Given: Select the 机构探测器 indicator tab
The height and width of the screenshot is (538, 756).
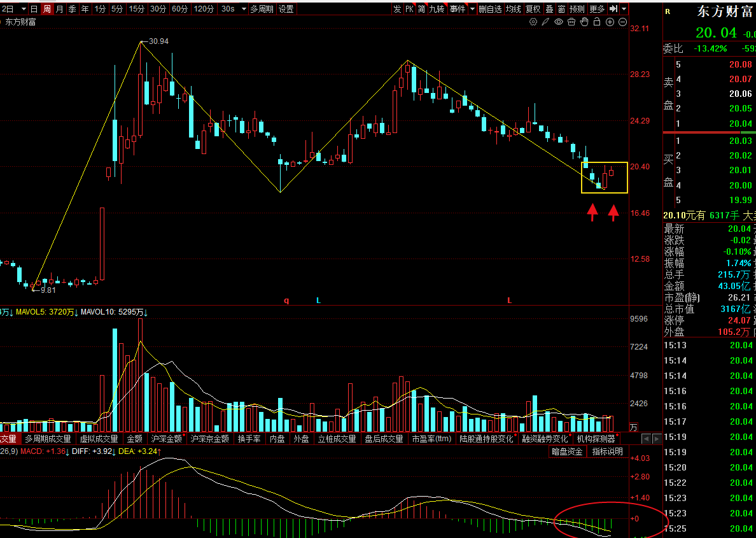Looking at the screenshot, I should (x=596, y=439).
